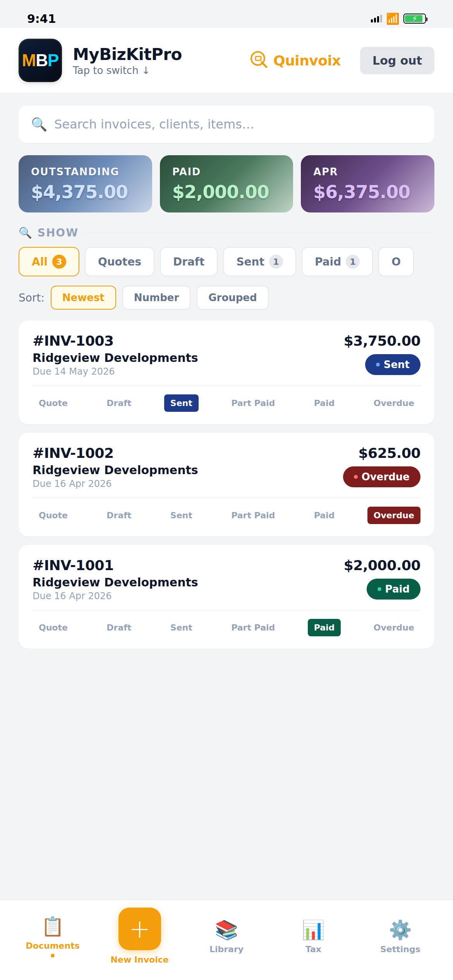Open the Paid $2,000.00 summary card
The height and width of the screenshot is (980, 453).
[226, 184]
